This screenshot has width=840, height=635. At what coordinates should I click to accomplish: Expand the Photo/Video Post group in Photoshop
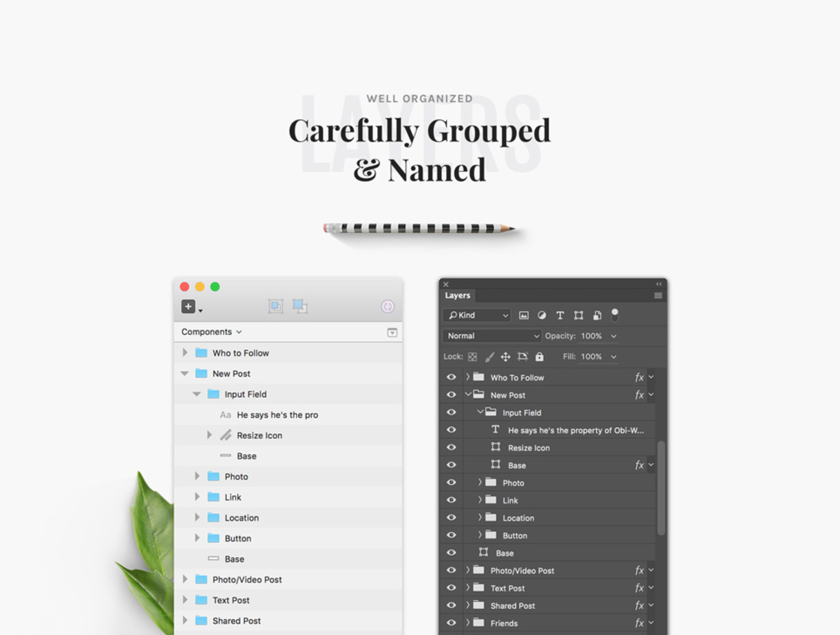(468, 570)
